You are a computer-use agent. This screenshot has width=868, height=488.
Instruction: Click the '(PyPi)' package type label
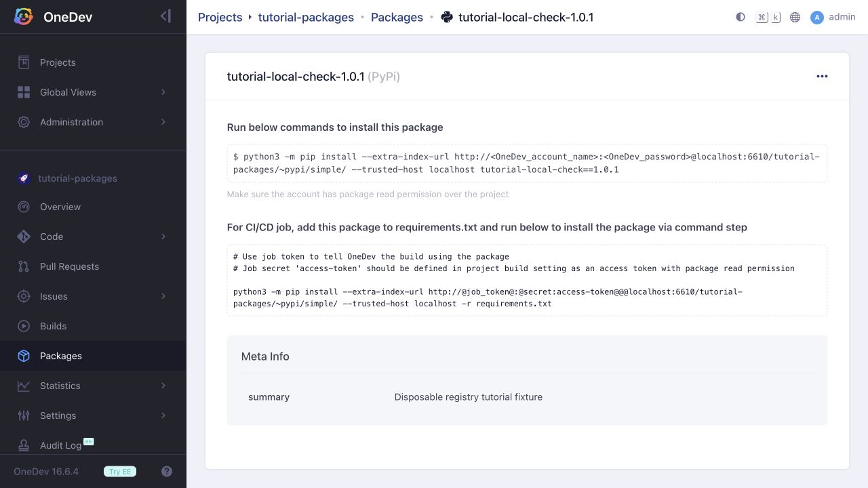pos(384,77)
